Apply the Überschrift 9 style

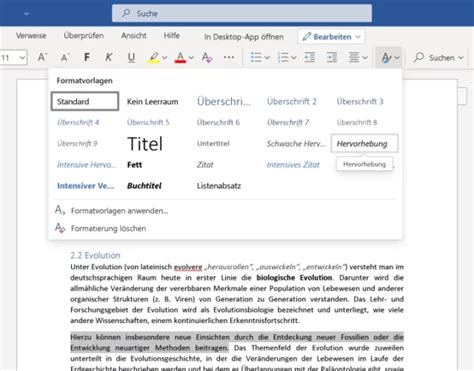(77, 144)
